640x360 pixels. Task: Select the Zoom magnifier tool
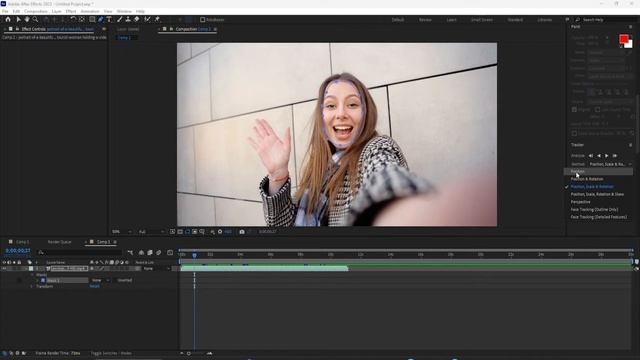click(x=36, y=19)
